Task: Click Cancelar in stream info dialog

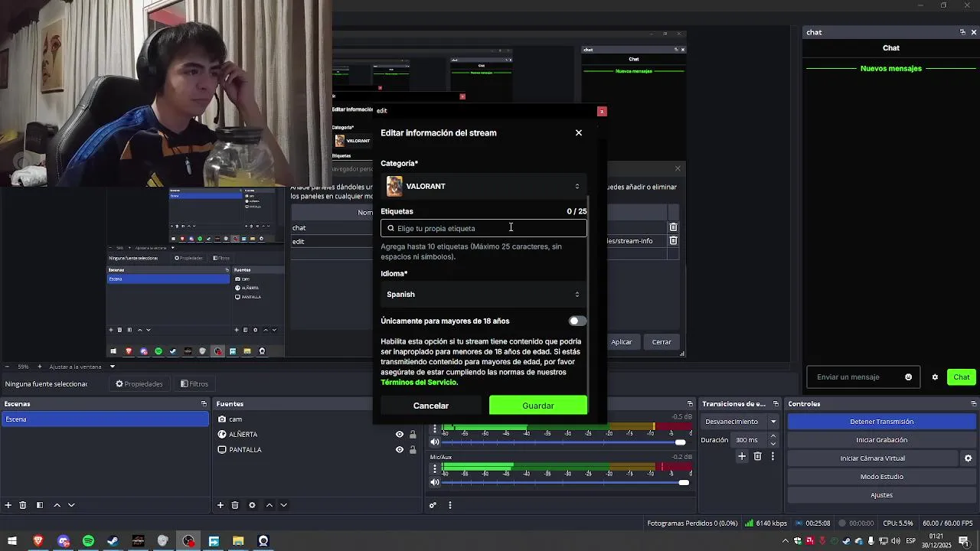Action: [431, 406]
